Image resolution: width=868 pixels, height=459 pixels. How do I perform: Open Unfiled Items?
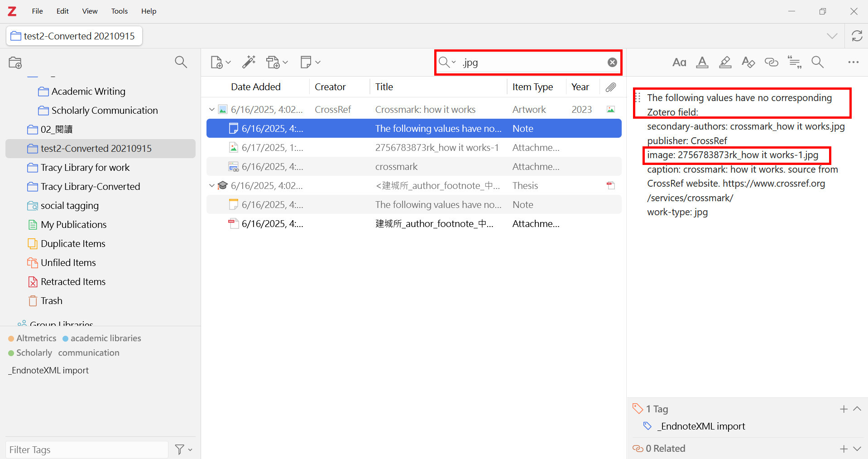tap(68, 263)
